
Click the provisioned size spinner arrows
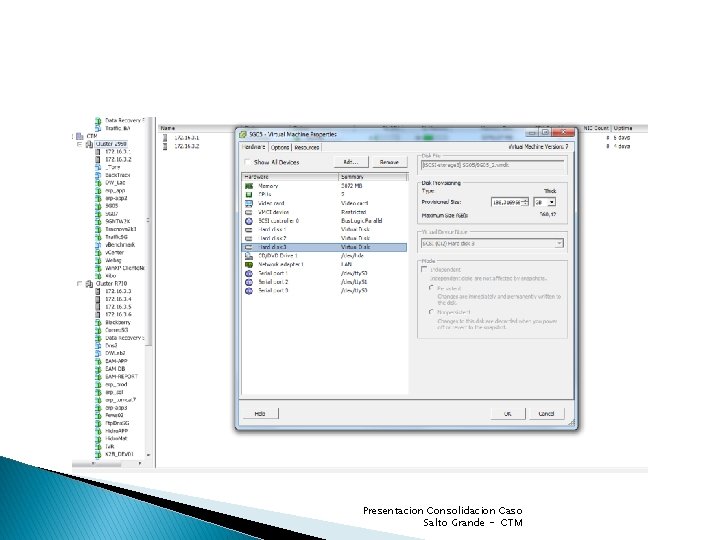[x=525, y=202]
